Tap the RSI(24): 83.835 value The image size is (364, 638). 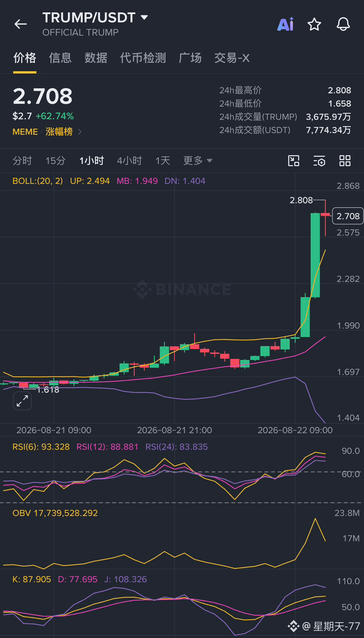pyautogui.click(x=177, y=447)
